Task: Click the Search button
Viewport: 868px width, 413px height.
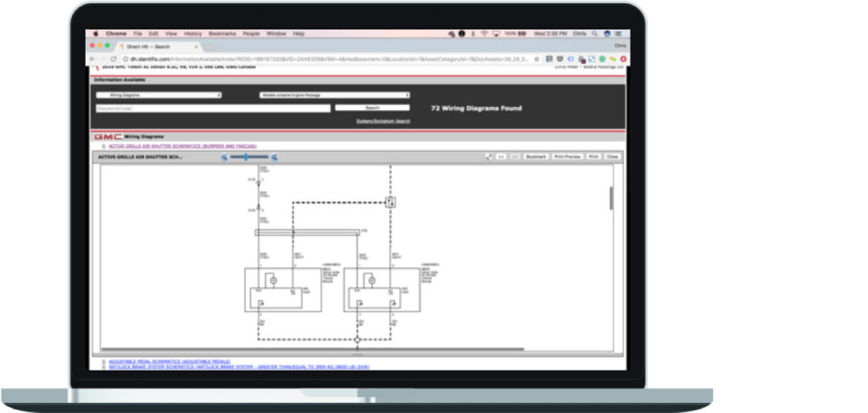Action: coord(372,109)
